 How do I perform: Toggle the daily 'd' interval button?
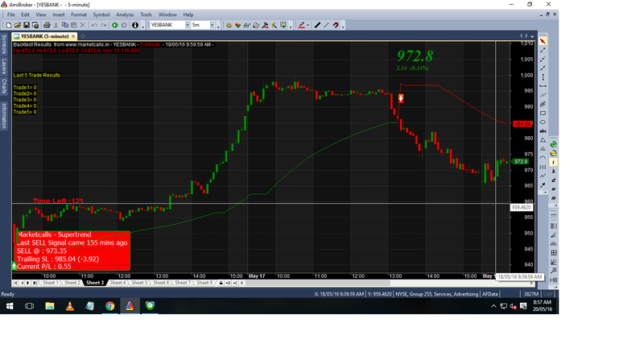[553, 180]
